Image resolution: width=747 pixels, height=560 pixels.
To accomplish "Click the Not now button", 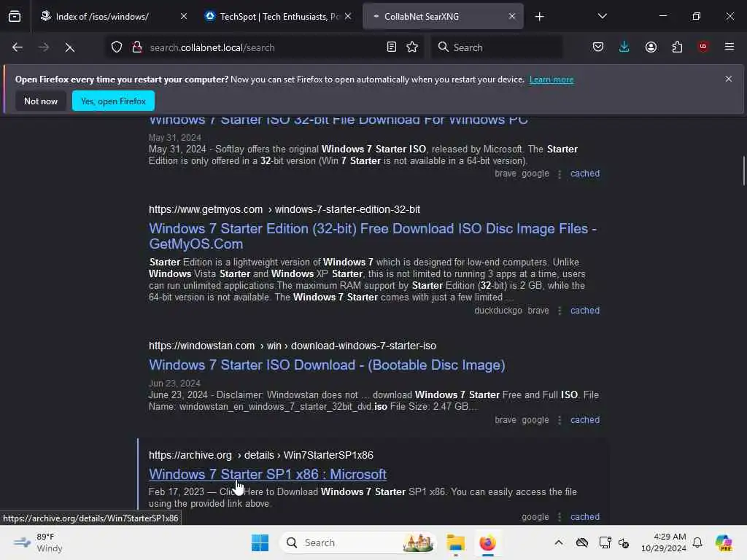I will tap(41, 101).
